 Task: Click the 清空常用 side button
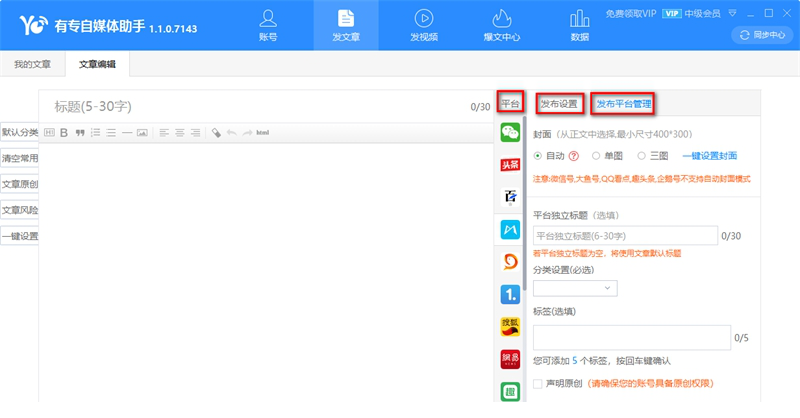[19, 158]
